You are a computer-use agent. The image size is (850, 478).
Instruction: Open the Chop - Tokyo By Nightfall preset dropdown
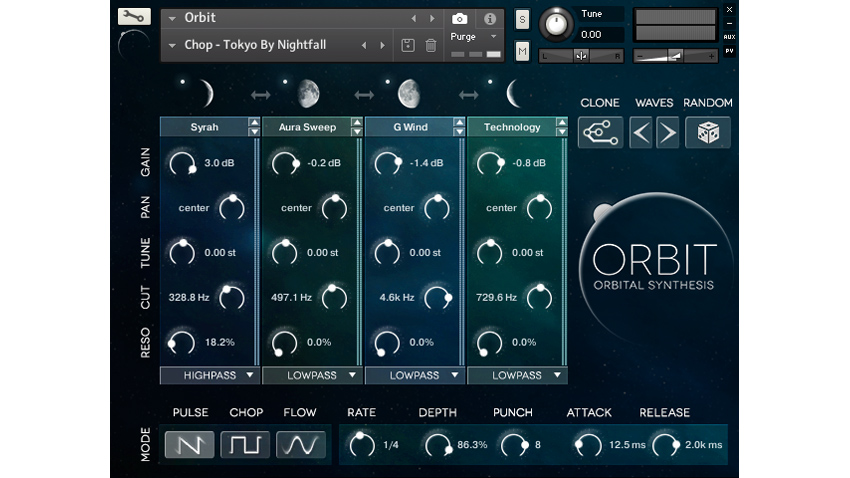(172, 46)
